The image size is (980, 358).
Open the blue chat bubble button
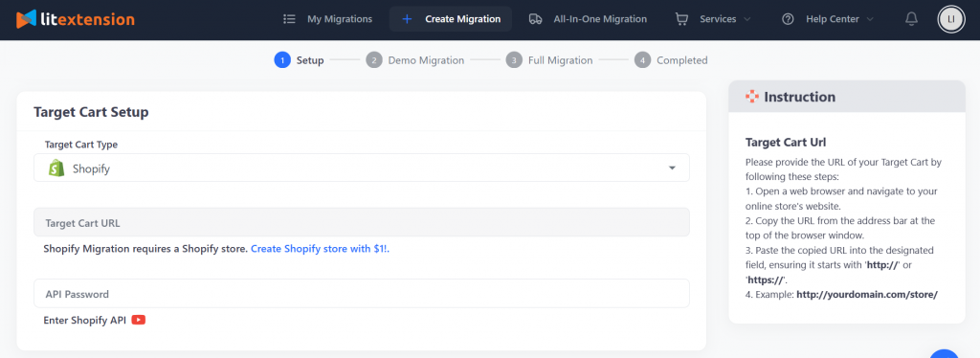click(x=944, y=355)
